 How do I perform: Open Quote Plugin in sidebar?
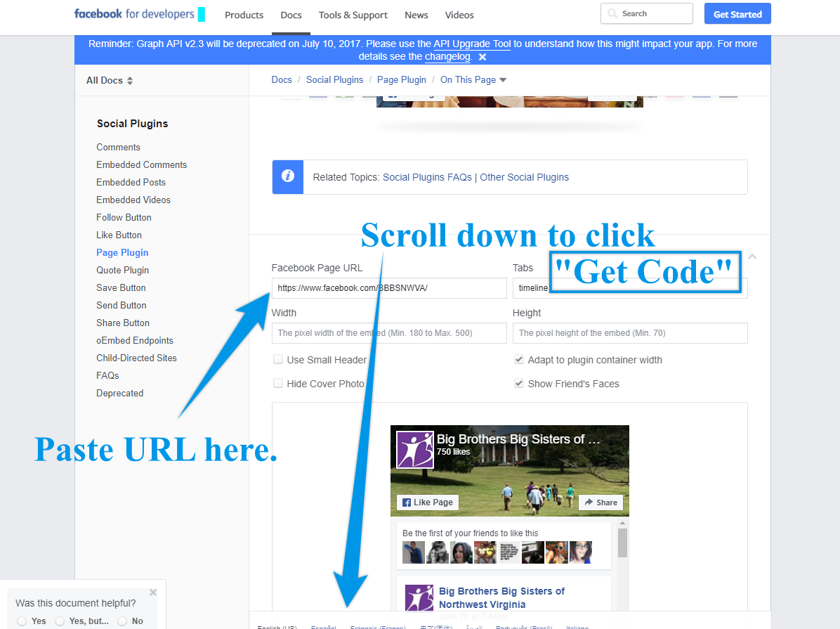(123, 271)
